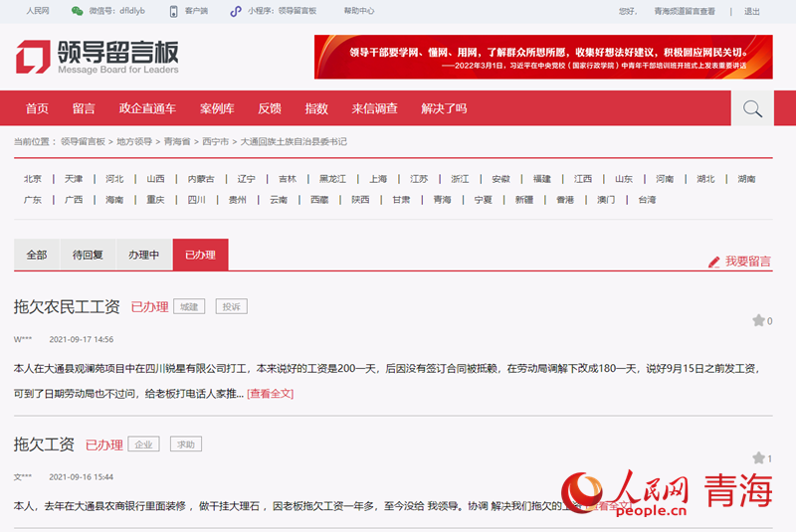796x532 pixels.
Task: Select 北京 in the province list
Action: (x=33, y=179)
